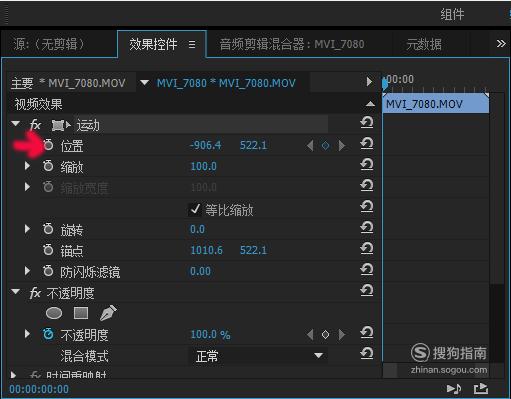Screen dimensions: 511x399
Task: Toggle the 锚点 stopwatch animation
Action: 48,250
